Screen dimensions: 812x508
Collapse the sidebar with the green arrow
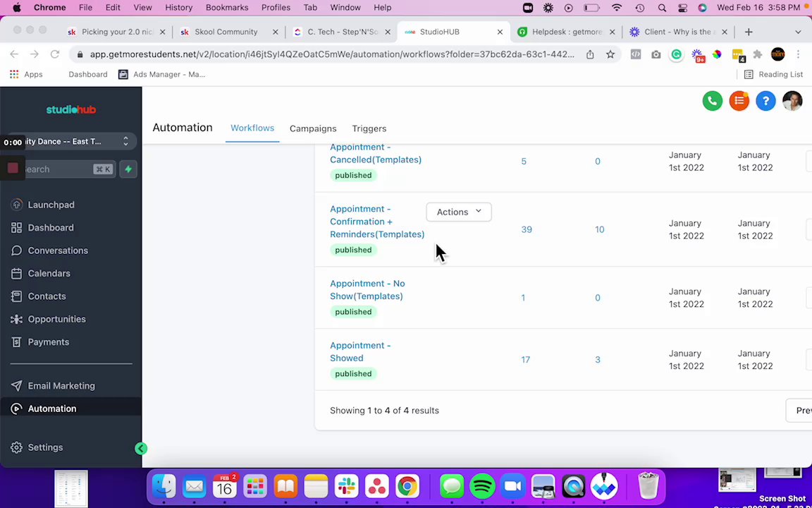[141, 449]
